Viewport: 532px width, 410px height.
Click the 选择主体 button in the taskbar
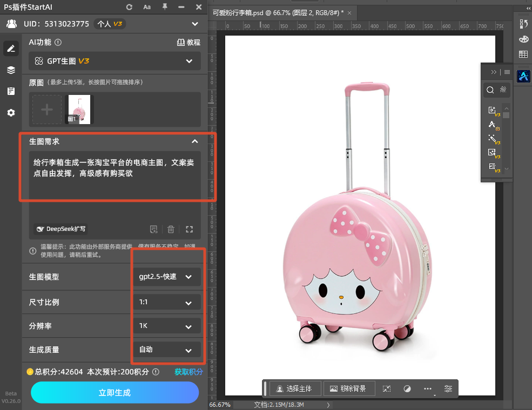click(294, 388)
